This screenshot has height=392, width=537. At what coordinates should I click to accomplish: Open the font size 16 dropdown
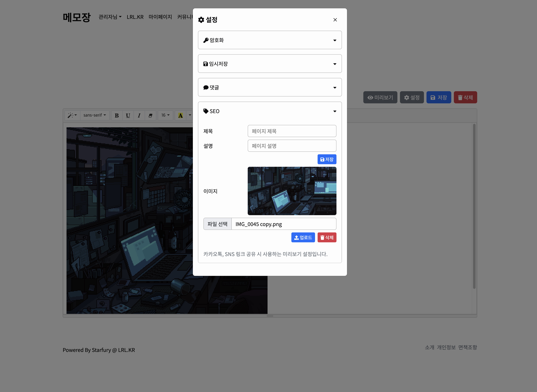coord(165,115)
